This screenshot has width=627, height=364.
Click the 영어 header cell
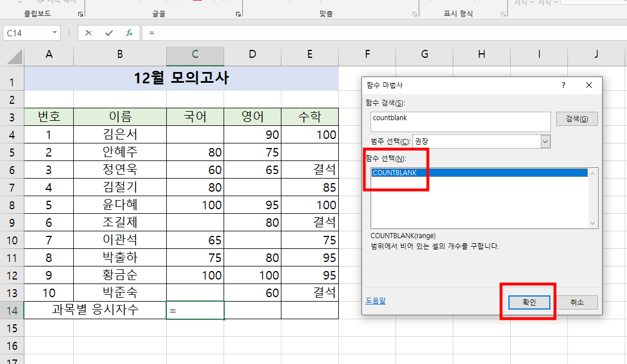(253, 117)
